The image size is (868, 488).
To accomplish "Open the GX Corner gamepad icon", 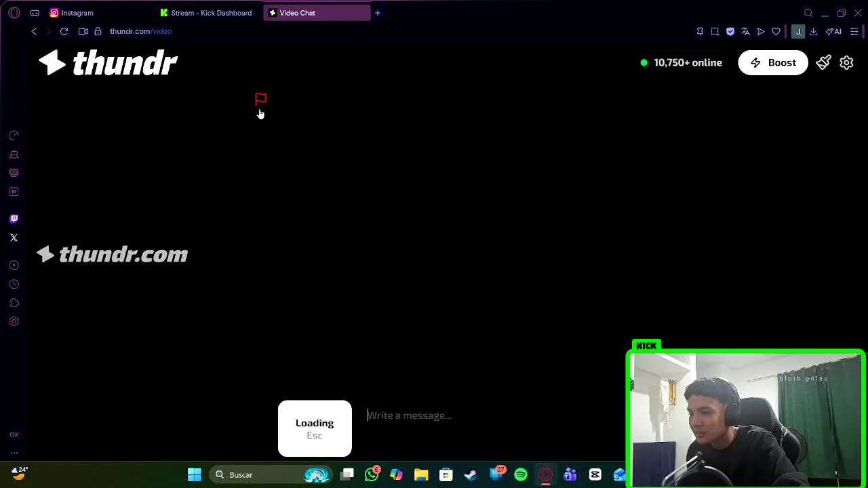I will pyautogui.click(x=35, y=13).
